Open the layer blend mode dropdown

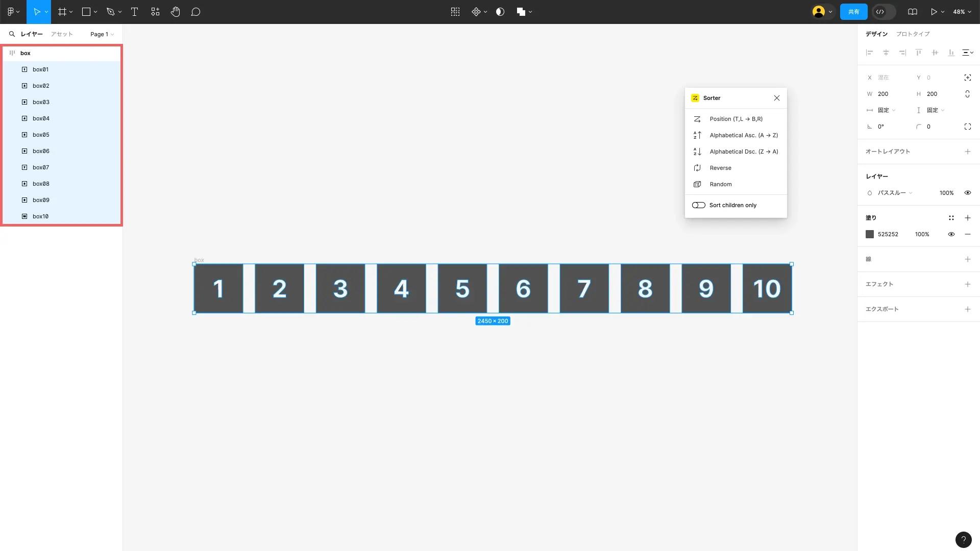(894, 193)
